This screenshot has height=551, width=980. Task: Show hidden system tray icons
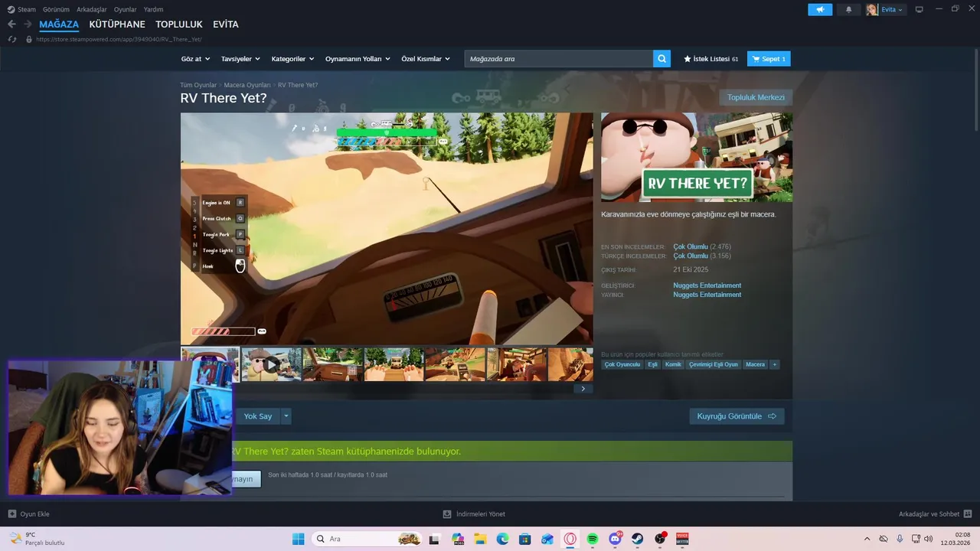tap(867, 539)
